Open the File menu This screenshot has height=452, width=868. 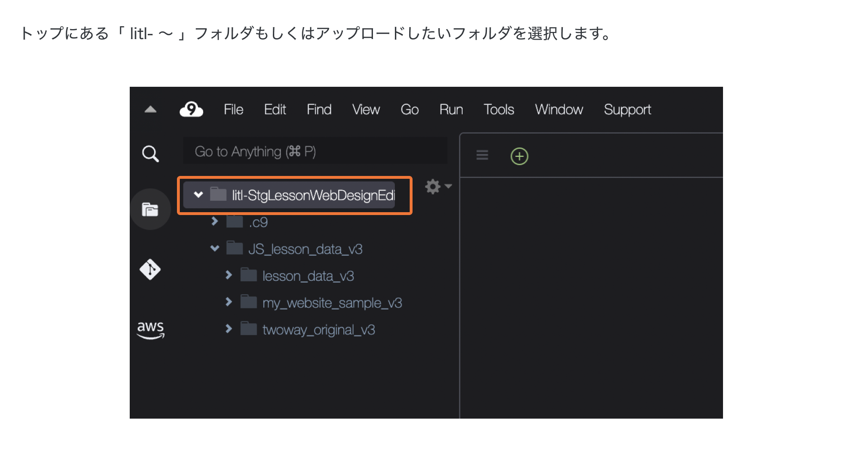click(233, 110)
